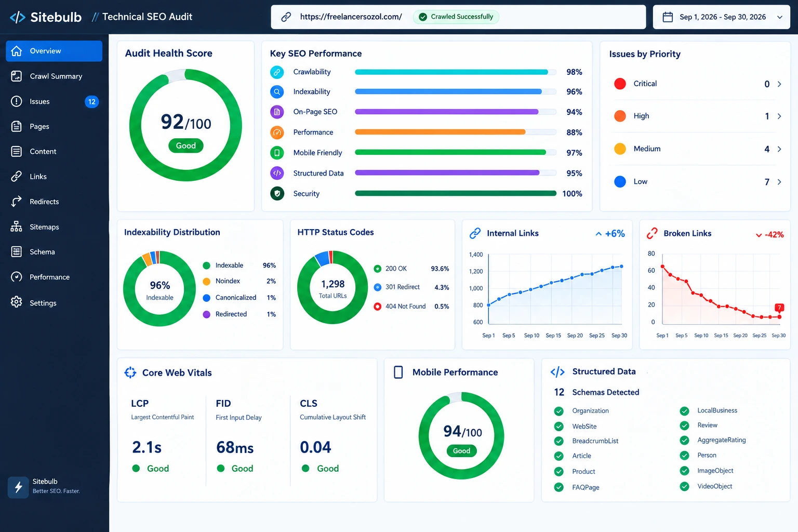Viewport: 798px width, 532px height.
Task: Click the Good badge under Audit Health Score
Action: [185, 146]
